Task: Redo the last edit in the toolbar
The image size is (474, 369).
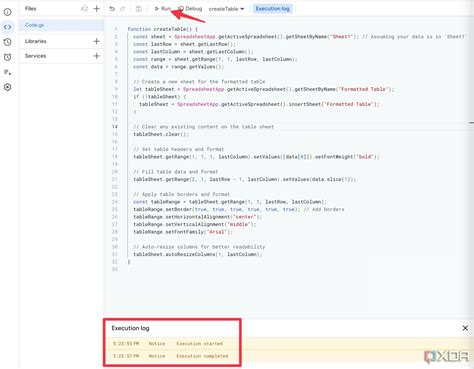Action: pyautogui.click(x=122, y=9)
